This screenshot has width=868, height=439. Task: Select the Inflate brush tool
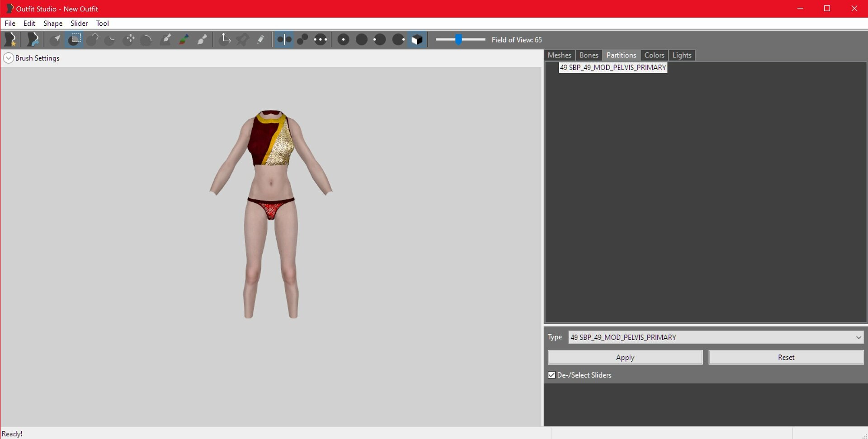coord(92,40)
